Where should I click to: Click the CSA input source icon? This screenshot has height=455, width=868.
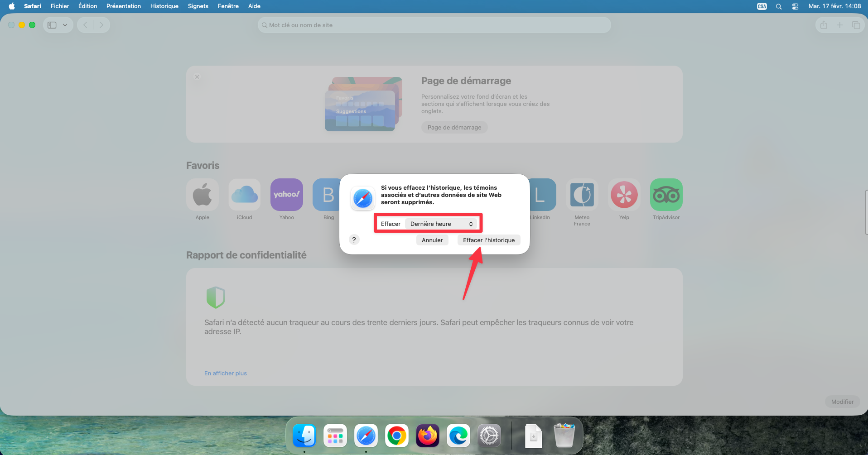[762, 6]
